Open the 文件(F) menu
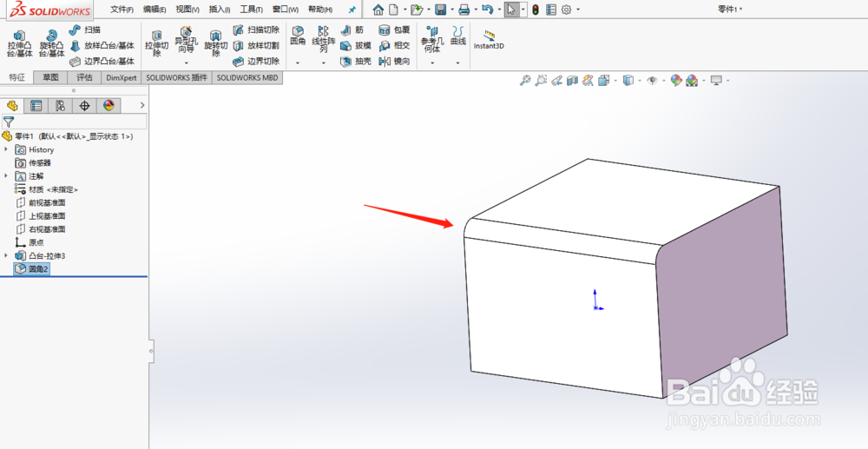Viewport: 868px width, 449px height. click(122, 10)
